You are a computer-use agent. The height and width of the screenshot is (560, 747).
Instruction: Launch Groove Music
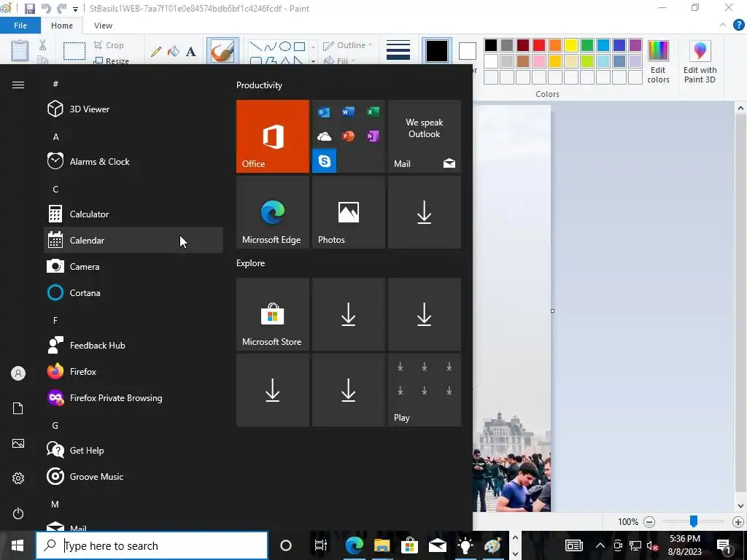[133, 476]
